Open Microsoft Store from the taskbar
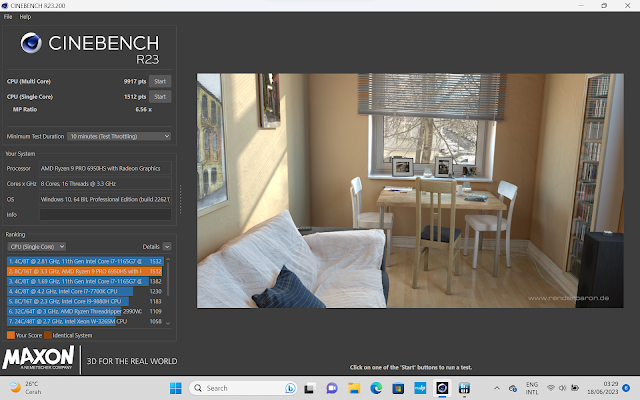Image resolution: width=640 pixels, height=400 pixels. 398,388
